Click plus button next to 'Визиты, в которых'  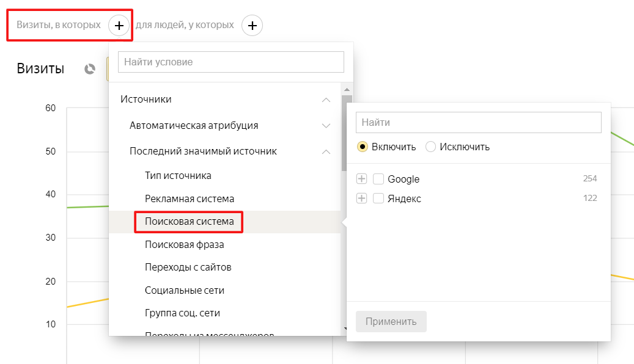(119, 26)
